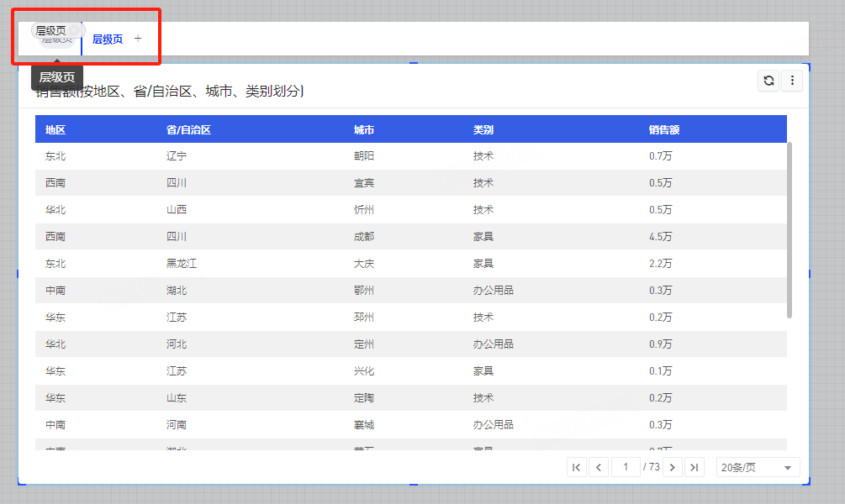Click the 地区 column header
The image size is (845, 504).
[55, 129]
